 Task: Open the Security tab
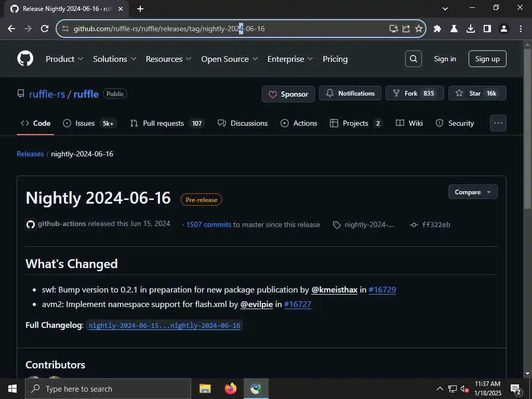point(455,123)
